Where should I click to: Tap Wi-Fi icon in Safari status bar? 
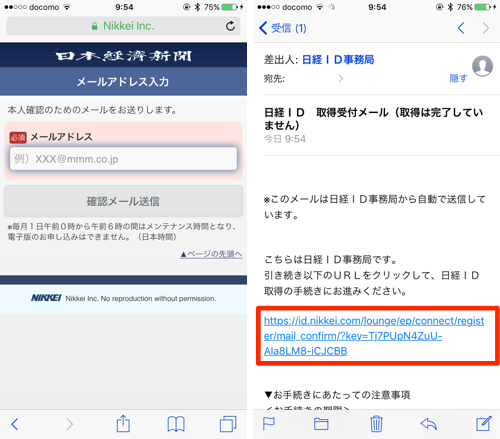click(x=67, y=7)
